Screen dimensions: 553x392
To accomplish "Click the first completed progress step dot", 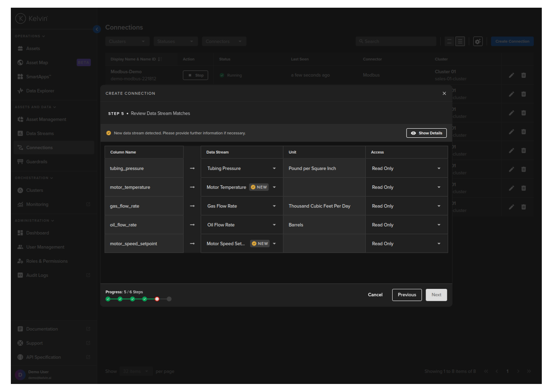I will click(108, 299).
